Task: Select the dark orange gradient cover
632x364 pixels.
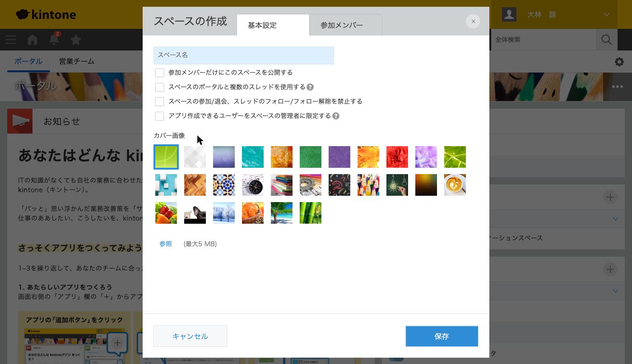Action: pos(426,185)
